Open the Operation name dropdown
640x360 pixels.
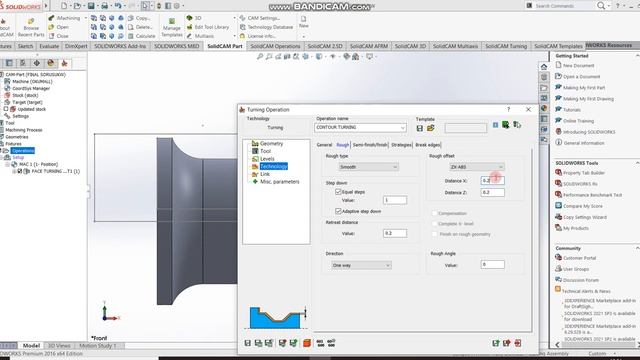pyautogui.click(x=402, y=128)
